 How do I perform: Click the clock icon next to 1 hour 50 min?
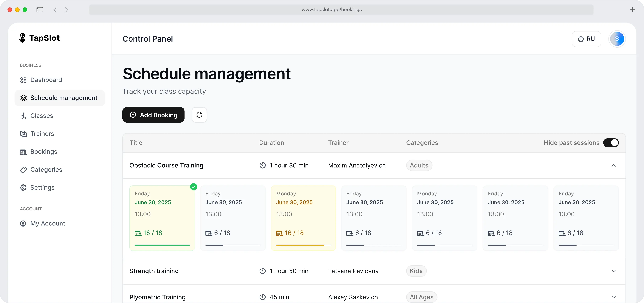point(263,271)
